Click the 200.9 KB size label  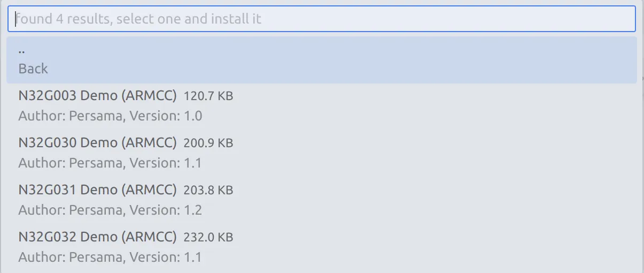pyautogui.click(x=208, y=143)
